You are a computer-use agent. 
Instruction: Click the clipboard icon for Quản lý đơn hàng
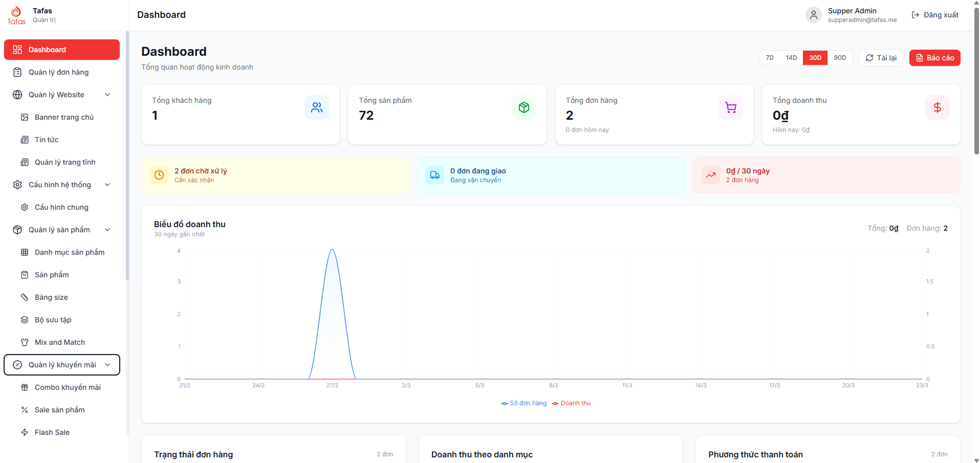tap(18, 72)
